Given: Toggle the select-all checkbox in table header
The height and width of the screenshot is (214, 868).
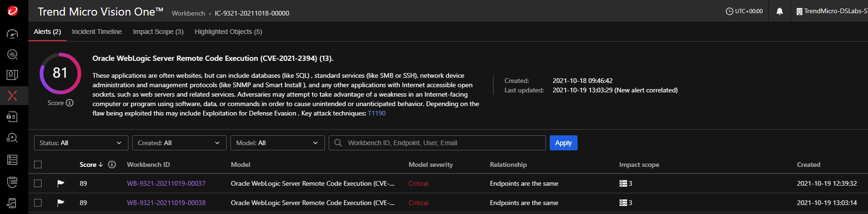Looking at the screenshot, I should pos(38,165).
